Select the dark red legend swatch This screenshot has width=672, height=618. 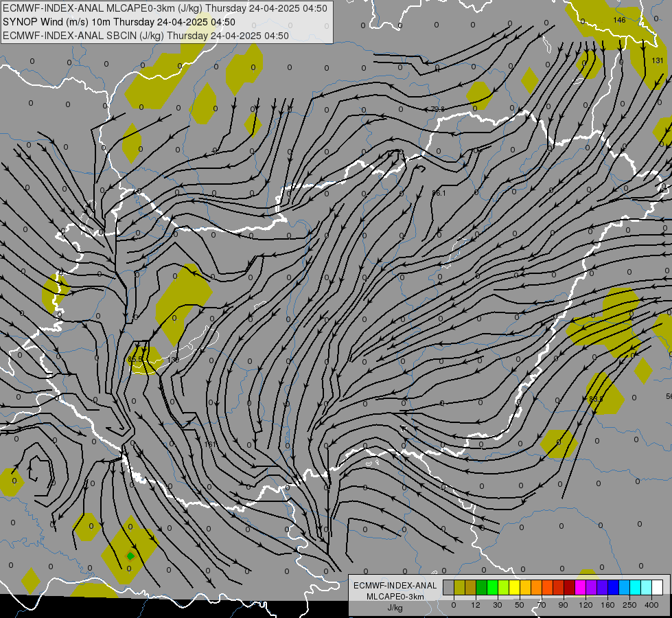click(570, 587)
